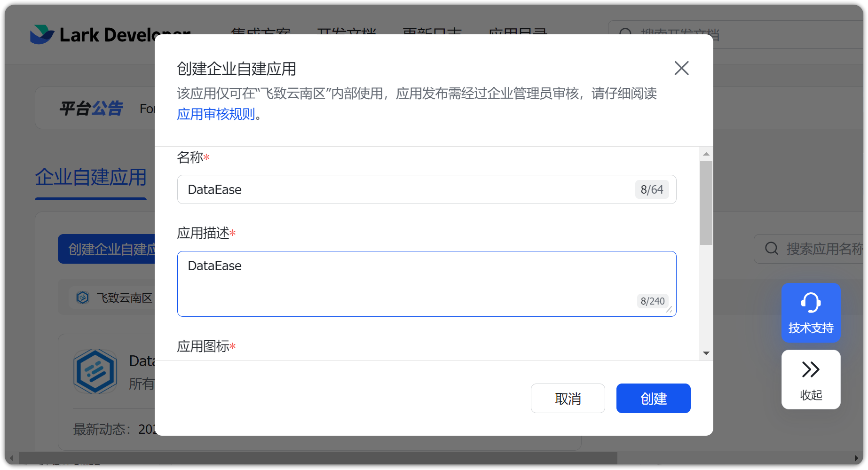This screenshot has width=868, height=470.
Task: Select the 企业自建应用 tab
Action: pyautogui.click(x=91, y=177)
